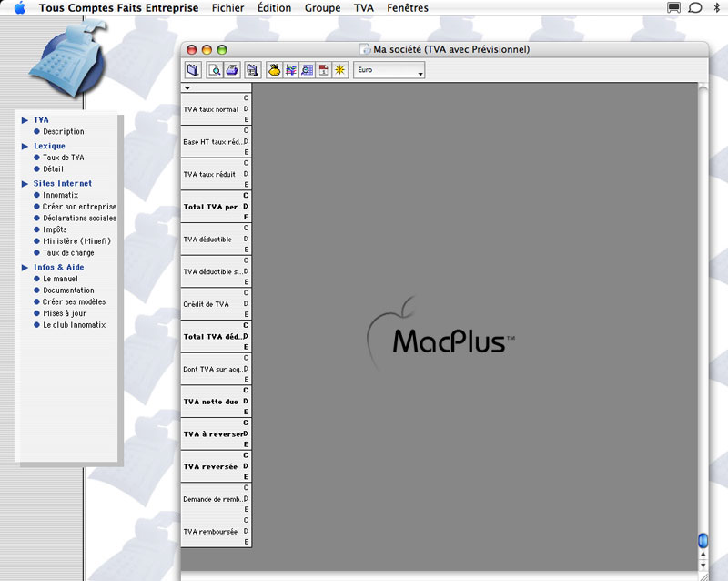Open the Taux de change link

pyautogui.click(x=69, y=253)
